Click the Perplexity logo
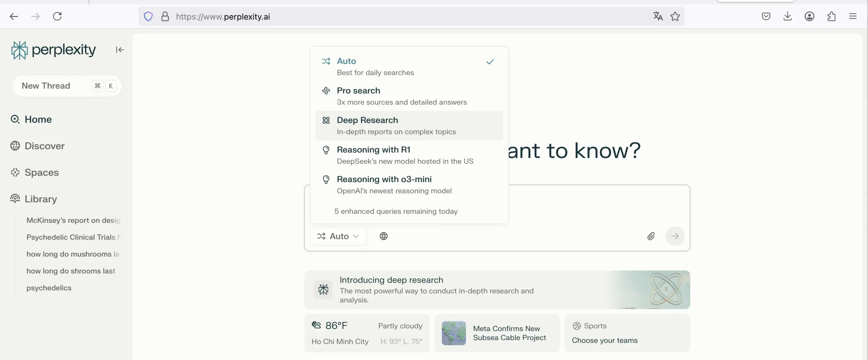868x360 pixels. click(x=54, y=50)
